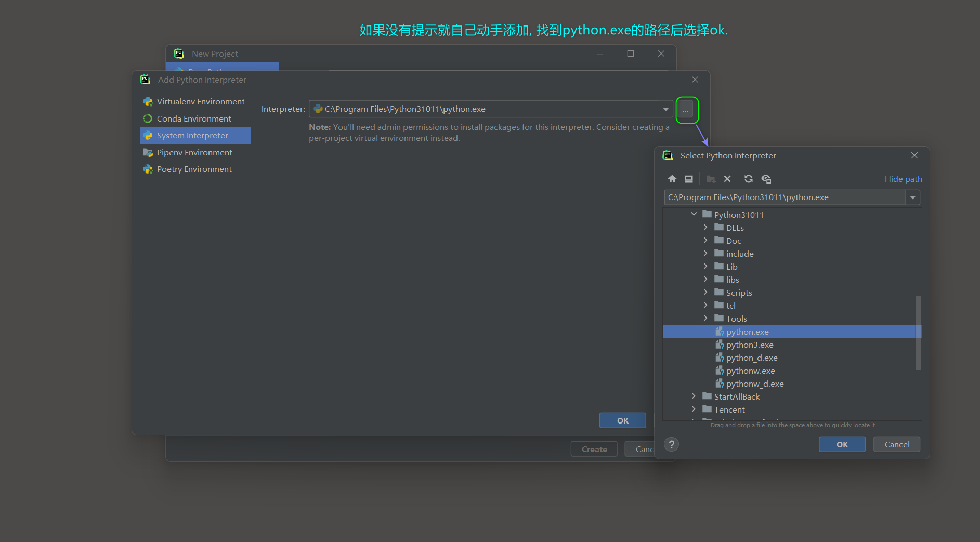Expand the tcl folder
980x542 pixels.
pos(705,305)
